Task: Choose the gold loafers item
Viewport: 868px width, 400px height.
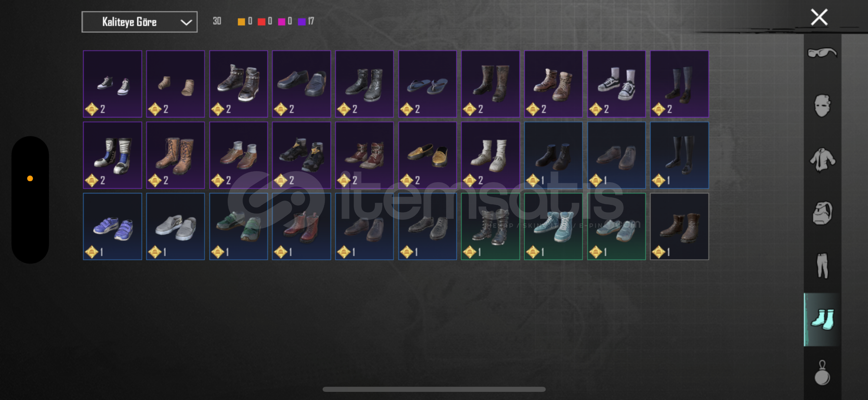Action: 428,155
